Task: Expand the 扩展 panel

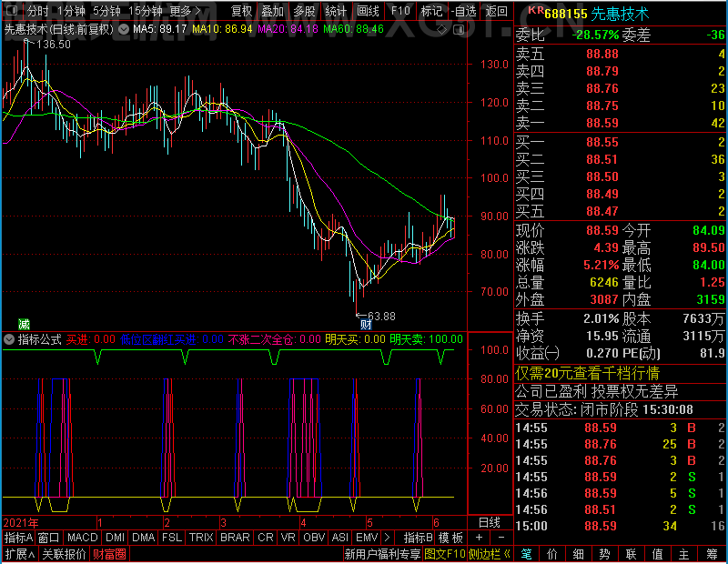Action: click(20, 554)
